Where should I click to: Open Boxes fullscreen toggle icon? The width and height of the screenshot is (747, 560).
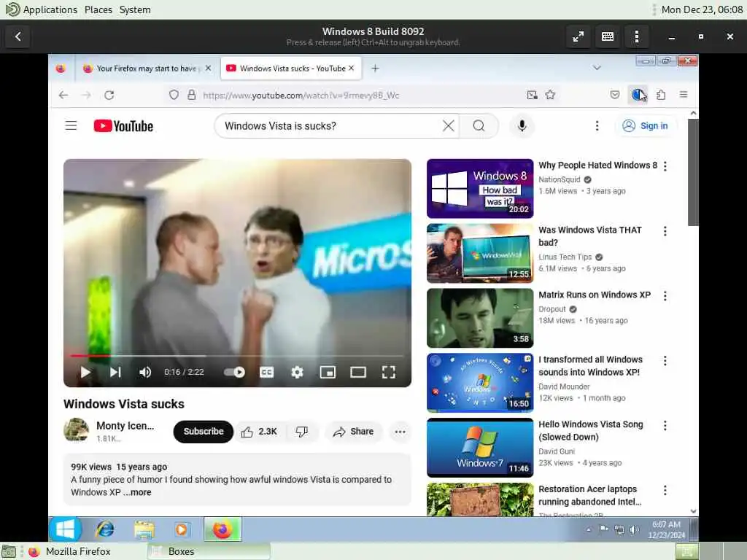click(x=578, y=36)
